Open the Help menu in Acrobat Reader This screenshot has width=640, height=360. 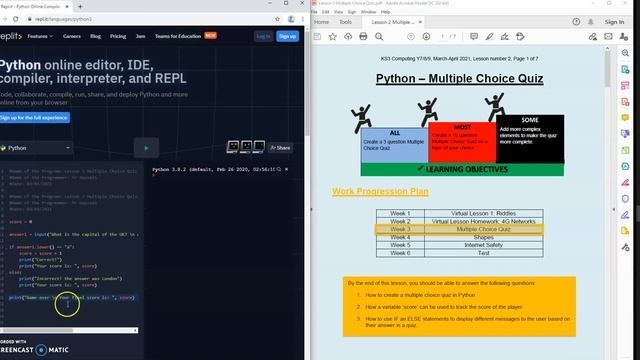click(x=385, y=12)
